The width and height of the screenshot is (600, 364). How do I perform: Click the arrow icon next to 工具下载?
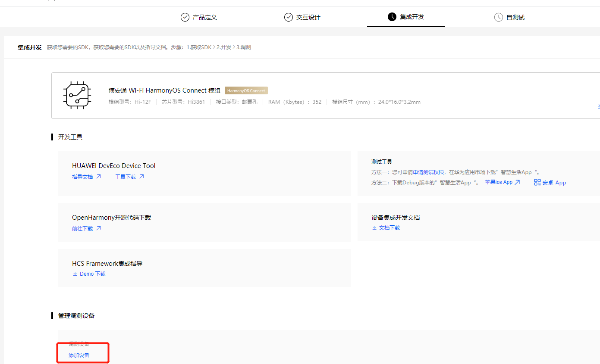click(x=141, y=177)
